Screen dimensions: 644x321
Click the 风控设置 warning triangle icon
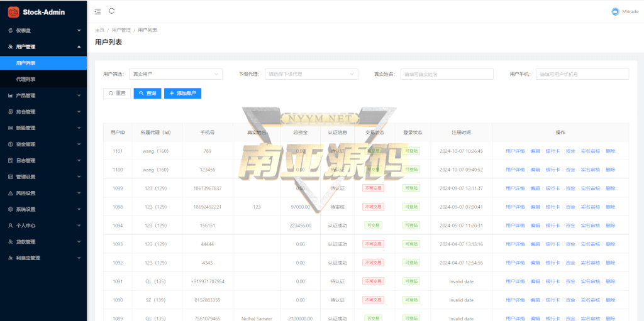10,193
